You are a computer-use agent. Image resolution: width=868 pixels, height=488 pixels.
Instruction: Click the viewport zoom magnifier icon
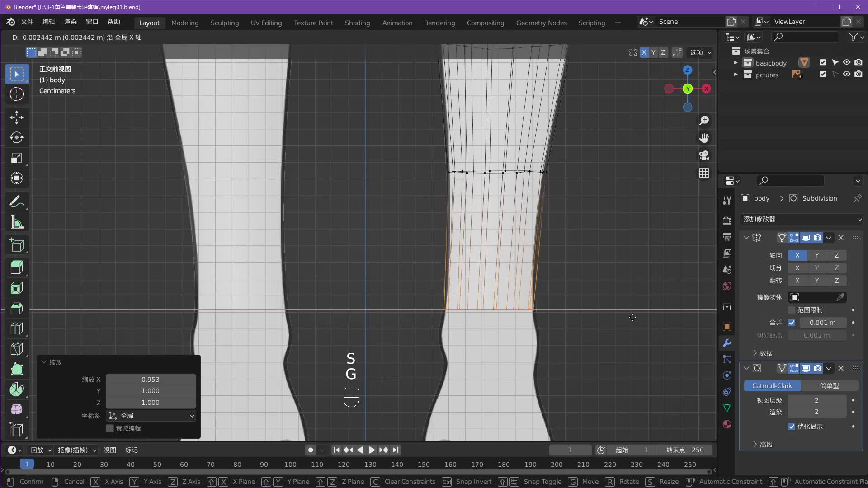704,121
